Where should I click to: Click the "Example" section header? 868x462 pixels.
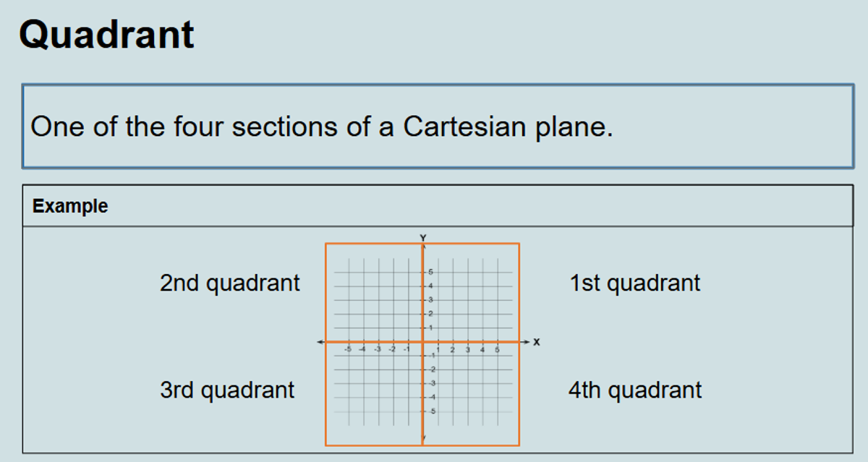70,206
